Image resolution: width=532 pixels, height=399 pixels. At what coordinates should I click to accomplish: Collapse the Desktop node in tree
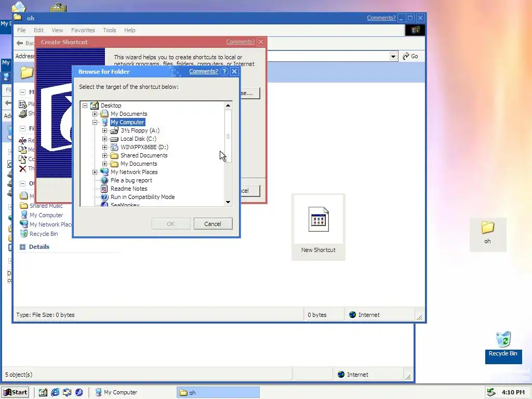point(85,105)
